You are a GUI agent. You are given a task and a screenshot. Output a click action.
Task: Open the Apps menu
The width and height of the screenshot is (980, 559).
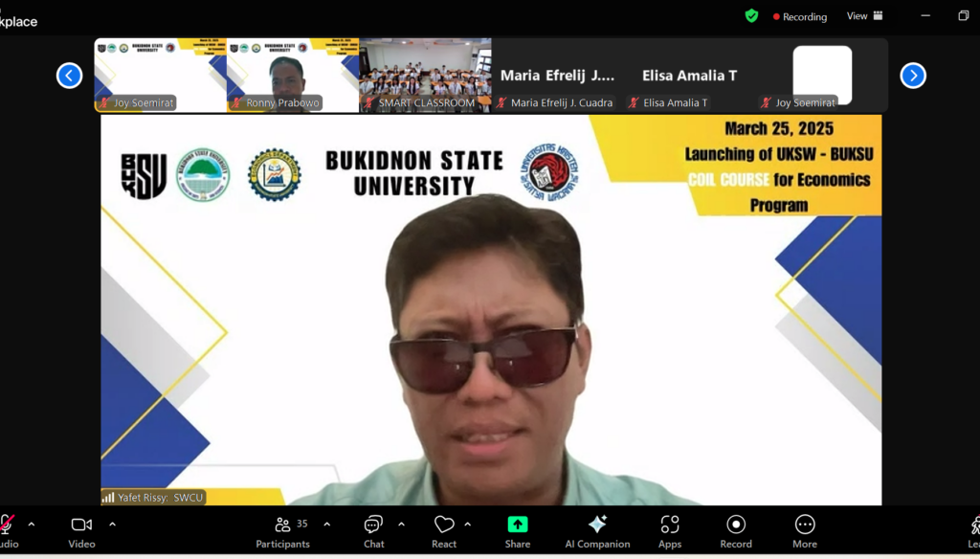(670, 531)
